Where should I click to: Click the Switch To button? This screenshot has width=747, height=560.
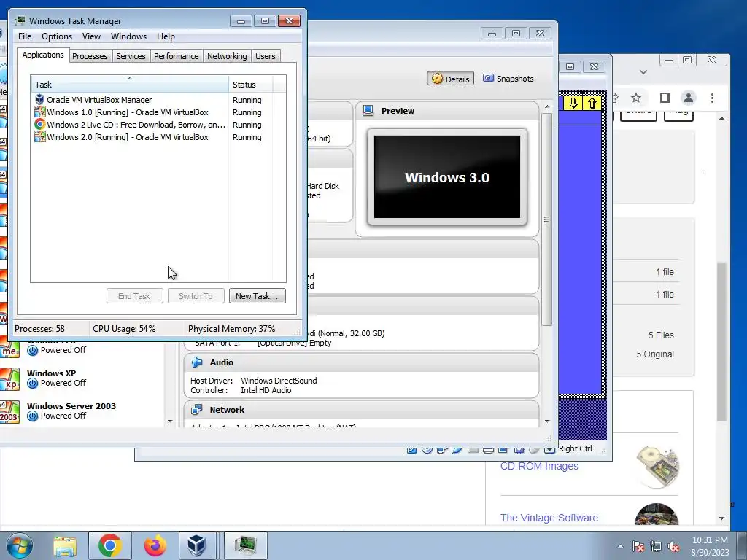coord(196,296)
